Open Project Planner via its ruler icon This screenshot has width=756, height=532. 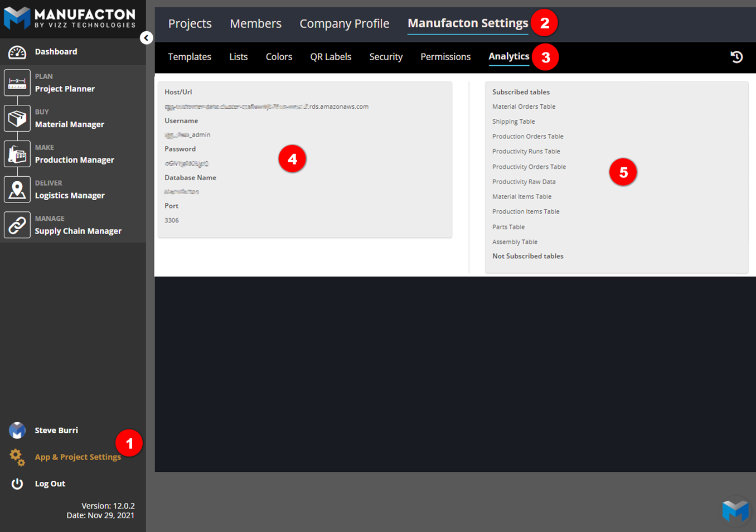17,83
